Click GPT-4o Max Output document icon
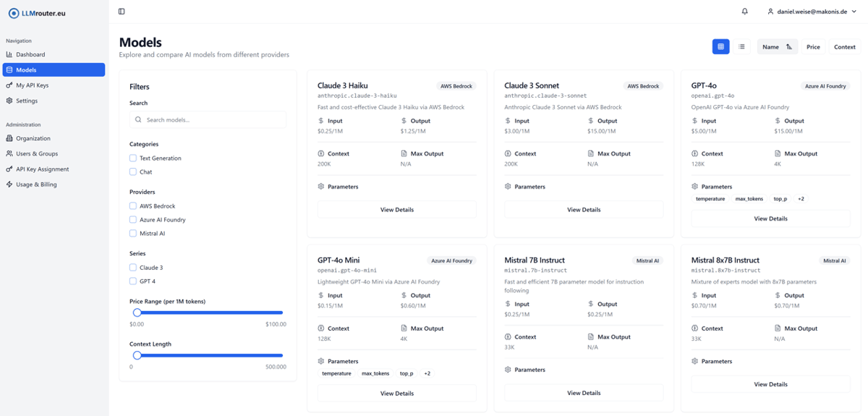The width and height of the screenshot is (868, 416). tap(778, 153)
